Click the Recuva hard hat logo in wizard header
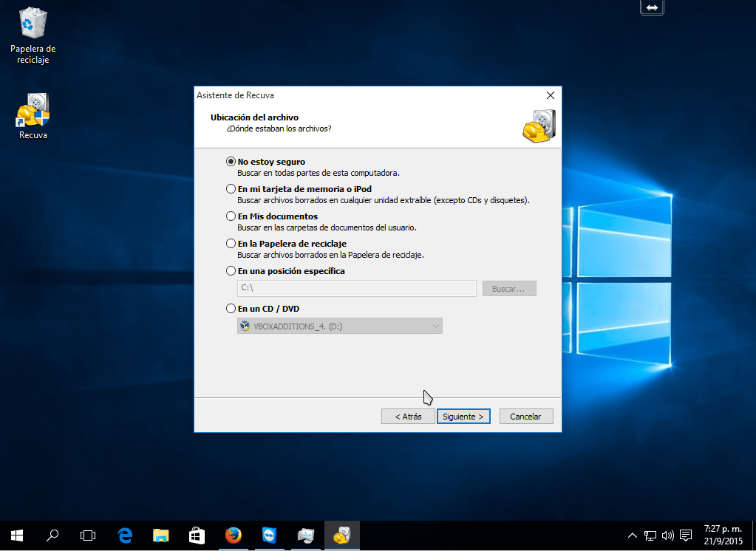Screen dimensions: 756x551 pyautogui.click(x=539, y=126)
